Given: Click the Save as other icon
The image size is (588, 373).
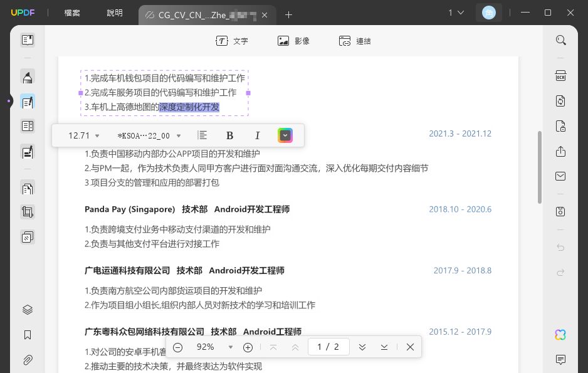Looking at the screenshot, I should (560, 211).
